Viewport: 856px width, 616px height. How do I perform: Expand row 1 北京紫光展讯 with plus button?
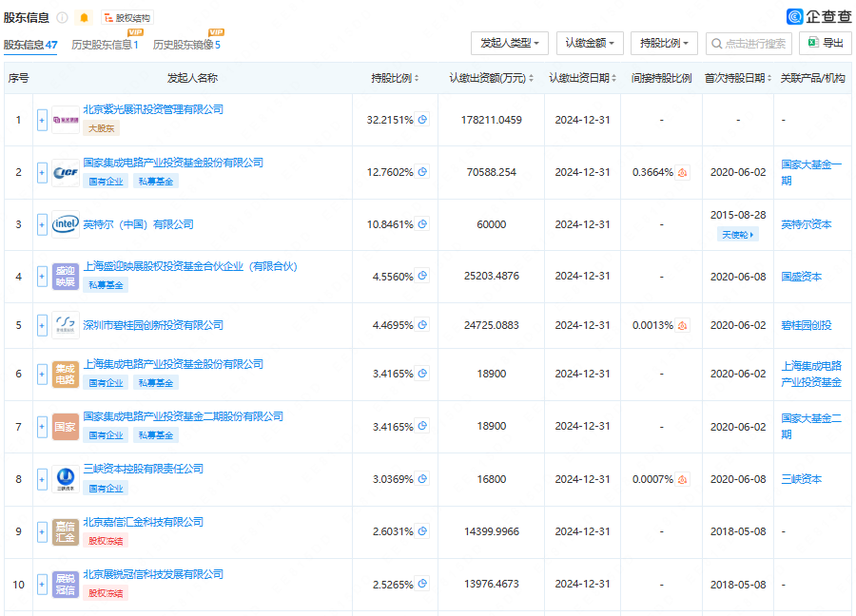(x=42, y=120)
